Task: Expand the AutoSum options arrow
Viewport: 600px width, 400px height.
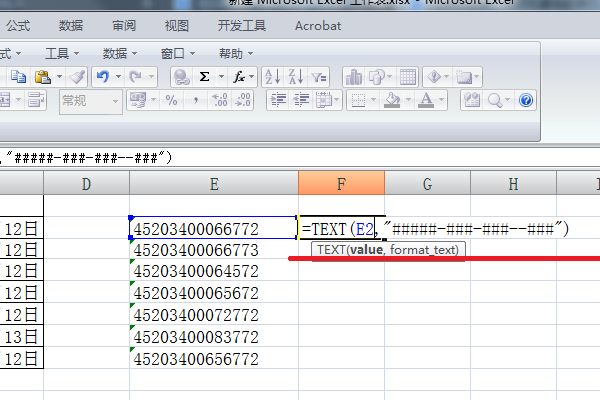Action: click(x=221, y=77)
